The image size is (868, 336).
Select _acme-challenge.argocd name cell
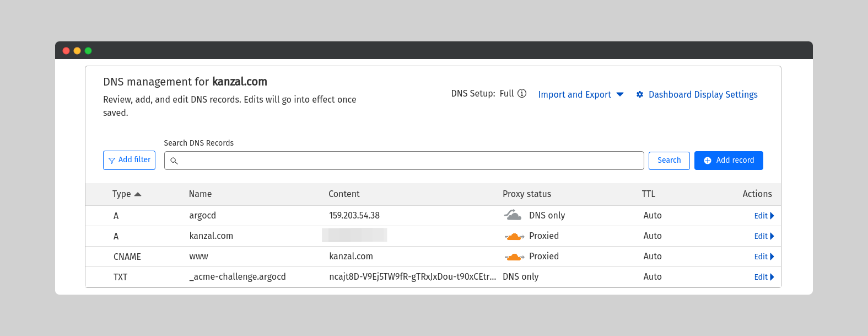[238, 277]
